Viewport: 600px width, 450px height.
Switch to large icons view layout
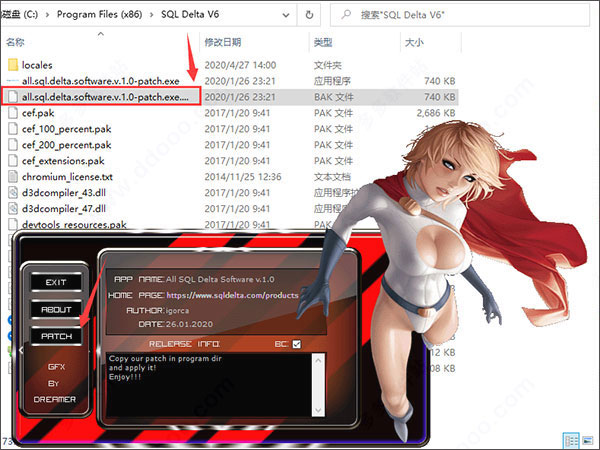587,441
